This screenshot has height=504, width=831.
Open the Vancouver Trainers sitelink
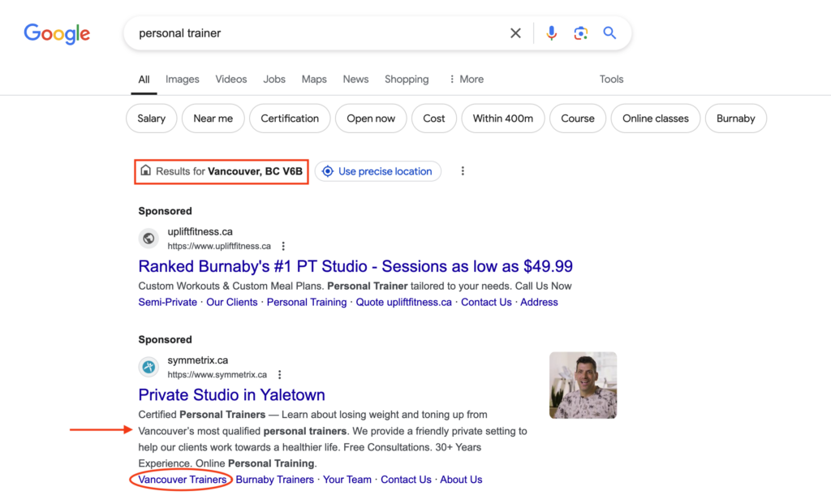(183, 480)
